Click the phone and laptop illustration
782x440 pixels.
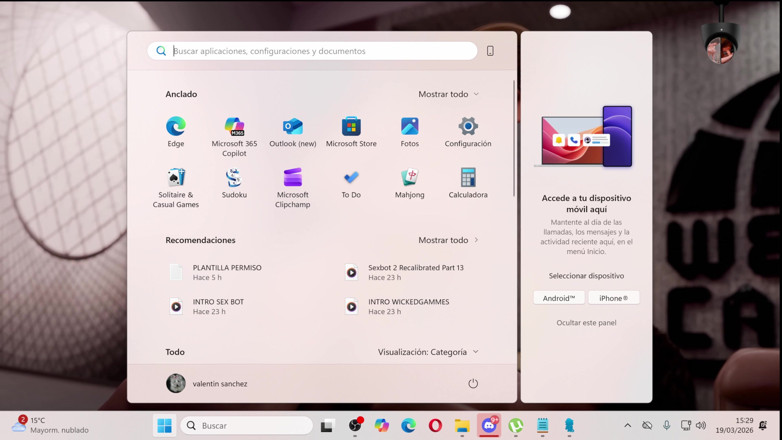coord(586,137)
